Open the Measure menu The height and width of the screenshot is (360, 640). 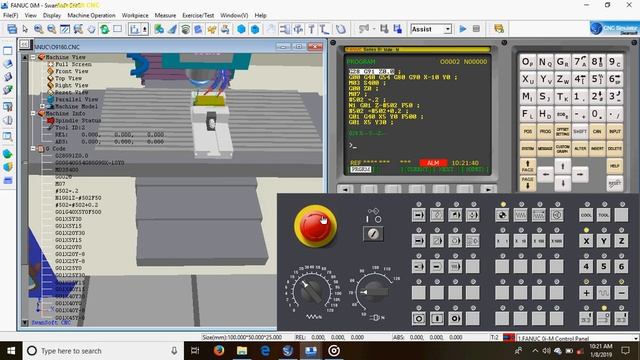tap(165, 15)
